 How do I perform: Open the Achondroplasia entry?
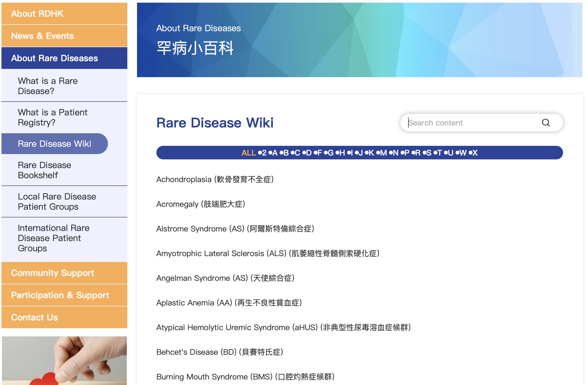click(x=215, y=179)
